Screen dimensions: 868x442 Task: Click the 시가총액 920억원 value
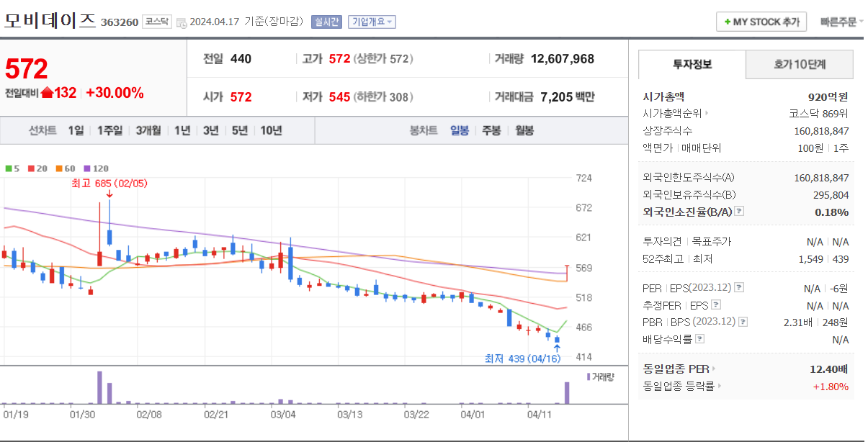click(828, 96)
